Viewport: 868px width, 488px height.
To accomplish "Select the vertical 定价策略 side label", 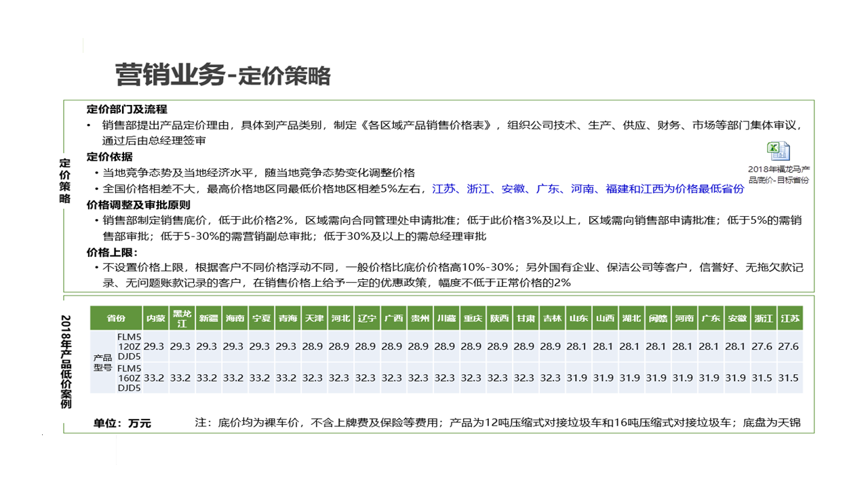I will pyautogui.click(x=65, y=180).
